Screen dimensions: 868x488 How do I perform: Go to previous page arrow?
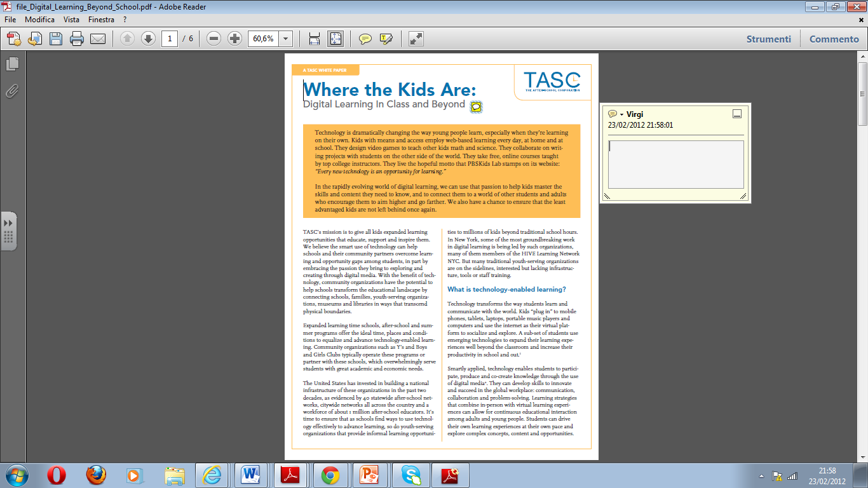127,39
